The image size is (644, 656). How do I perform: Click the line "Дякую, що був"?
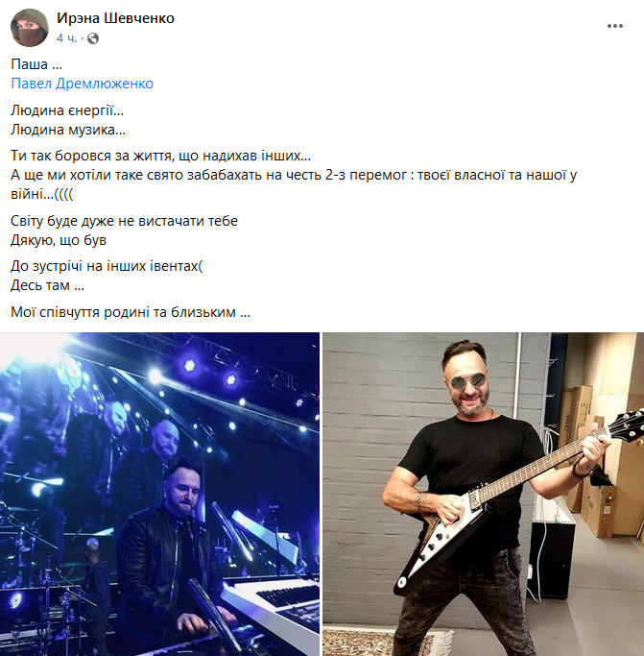tap(59, 240)
